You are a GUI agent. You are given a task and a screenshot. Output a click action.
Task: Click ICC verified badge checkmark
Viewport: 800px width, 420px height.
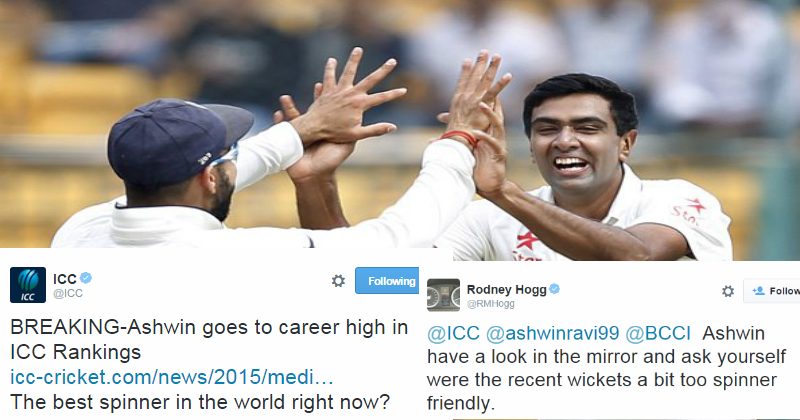pyautogui.click(x=86, y=278)
